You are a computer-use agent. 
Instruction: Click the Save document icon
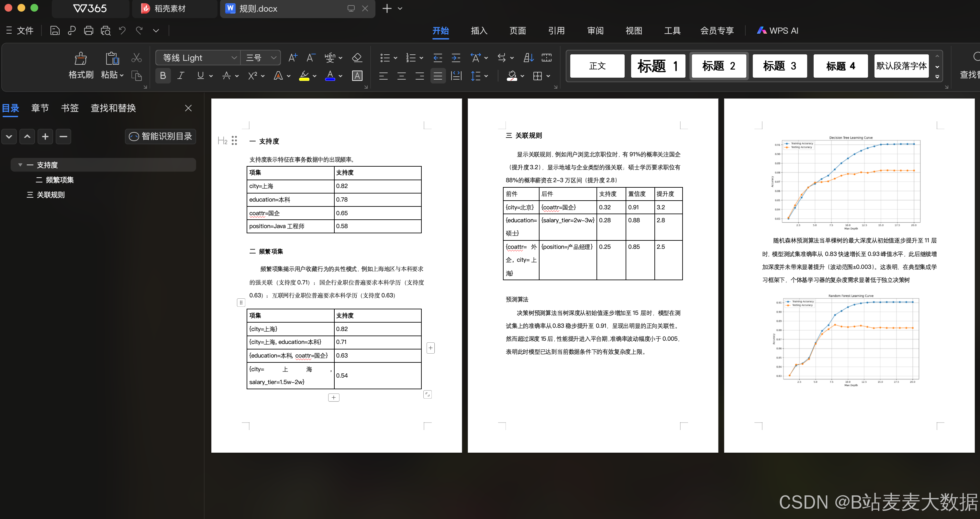click(55, 30)
